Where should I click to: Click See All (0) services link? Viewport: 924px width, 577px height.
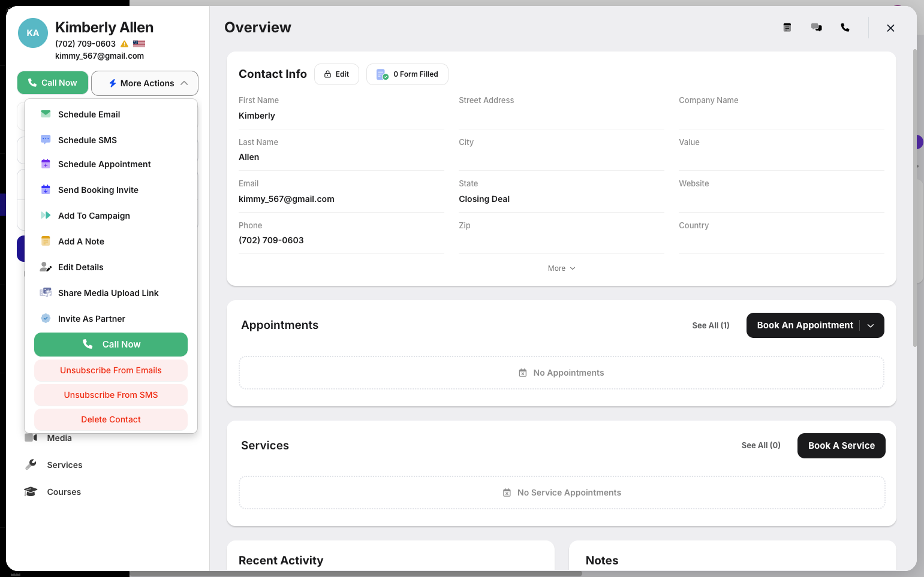click(761, 445)
